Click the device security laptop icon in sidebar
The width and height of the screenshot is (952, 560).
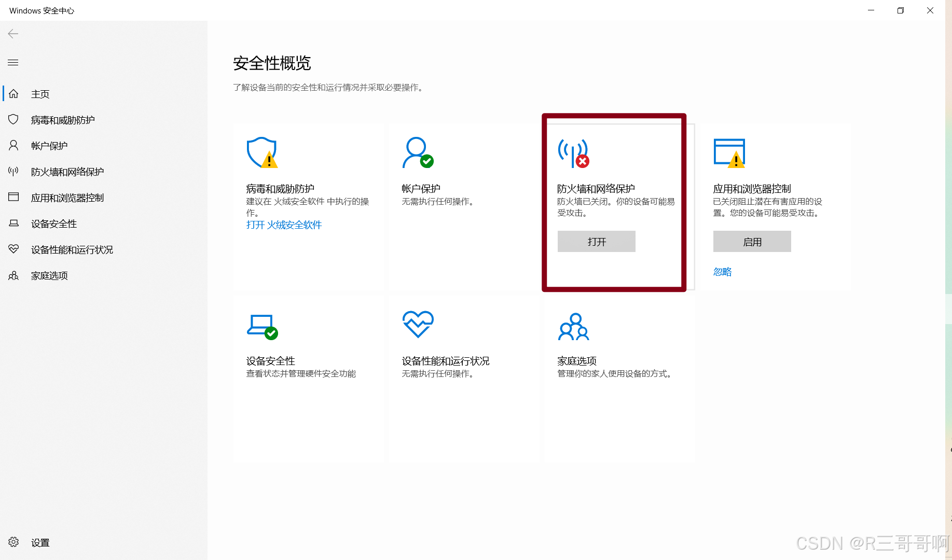(13, 223)
